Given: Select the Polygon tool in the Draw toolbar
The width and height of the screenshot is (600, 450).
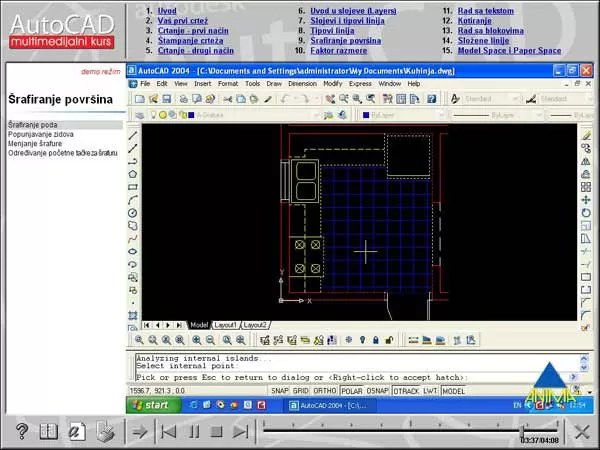Looking at the screenshot, I should [133, 173].
